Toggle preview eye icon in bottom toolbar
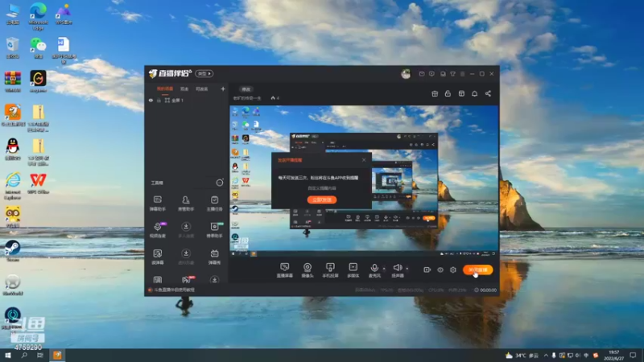The width and height of the screenshot is (644, 362). tap(440, 269)
